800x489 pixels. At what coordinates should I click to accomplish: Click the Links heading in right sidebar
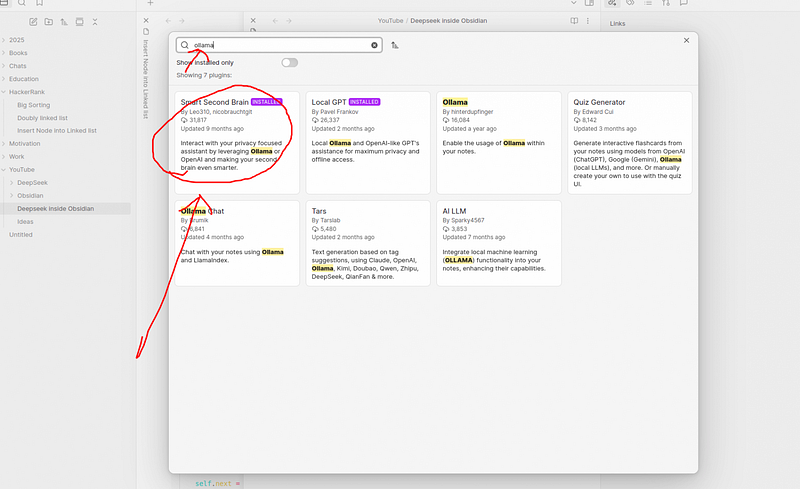coord(617,23)
